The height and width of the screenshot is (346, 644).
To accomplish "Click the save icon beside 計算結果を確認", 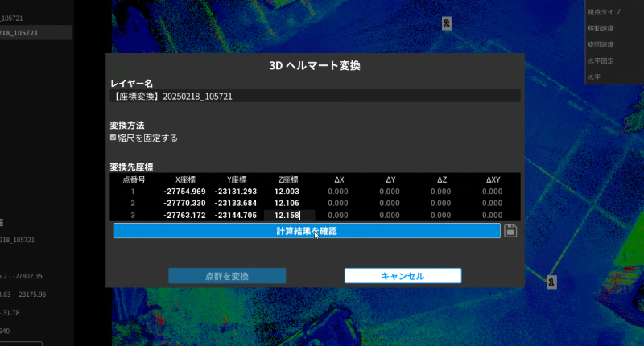I will 510,231.
